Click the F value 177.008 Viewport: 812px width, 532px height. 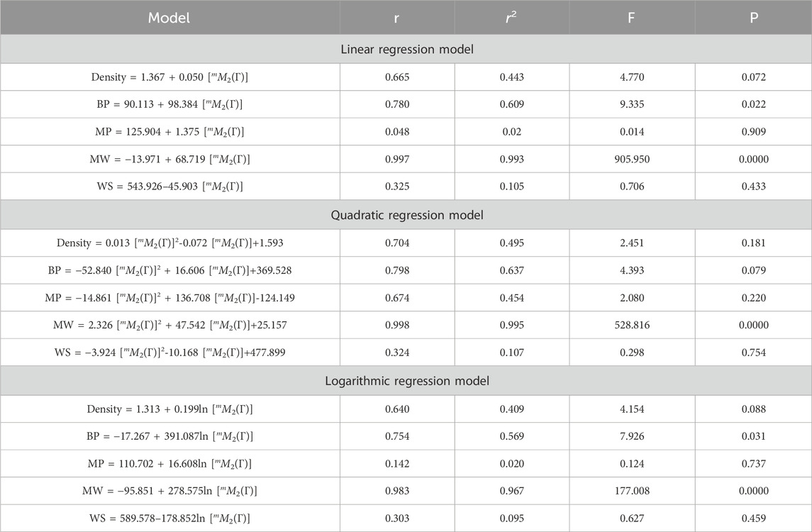pyautogui.click(x=632, y=491)
